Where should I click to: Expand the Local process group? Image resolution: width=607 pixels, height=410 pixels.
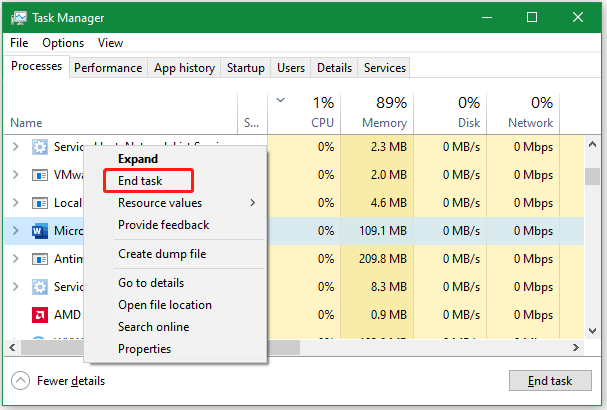[x=15, y=202]
